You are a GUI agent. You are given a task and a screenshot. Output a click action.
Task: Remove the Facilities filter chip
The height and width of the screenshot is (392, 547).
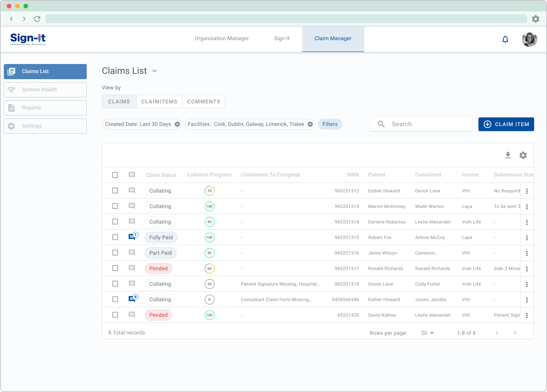pos(310,124)
